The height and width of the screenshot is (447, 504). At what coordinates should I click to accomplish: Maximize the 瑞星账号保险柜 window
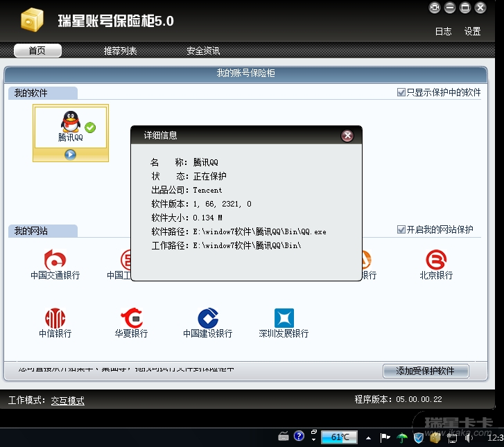[x=464, y=8]
